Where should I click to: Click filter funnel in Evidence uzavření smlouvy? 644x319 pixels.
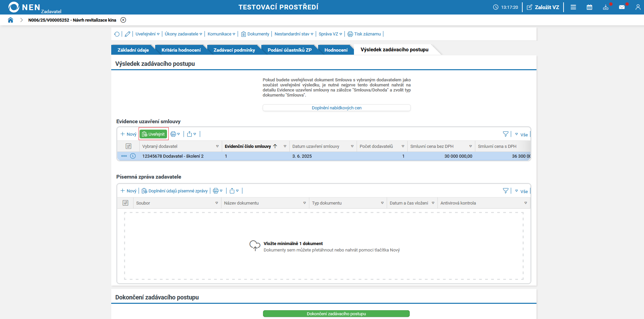pos(506,134)
